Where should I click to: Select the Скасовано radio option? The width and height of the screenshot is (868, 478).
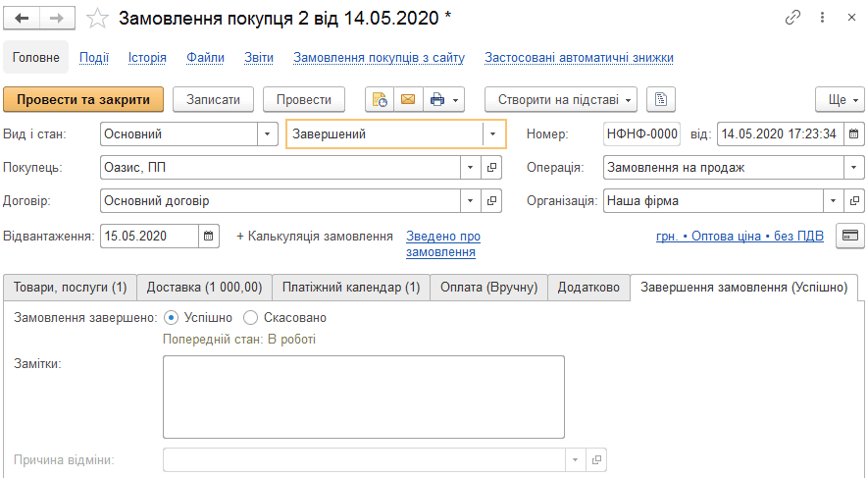tap(251, 318)
